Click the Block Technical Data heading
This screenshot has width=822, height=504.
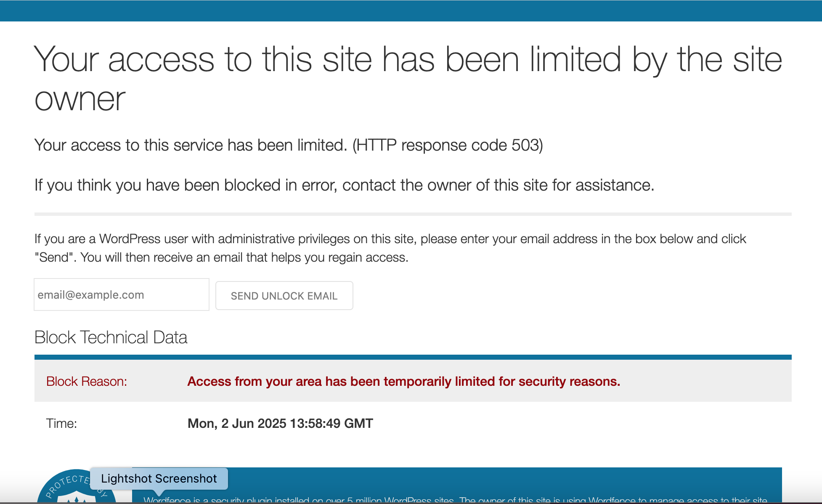coord(111,337)
